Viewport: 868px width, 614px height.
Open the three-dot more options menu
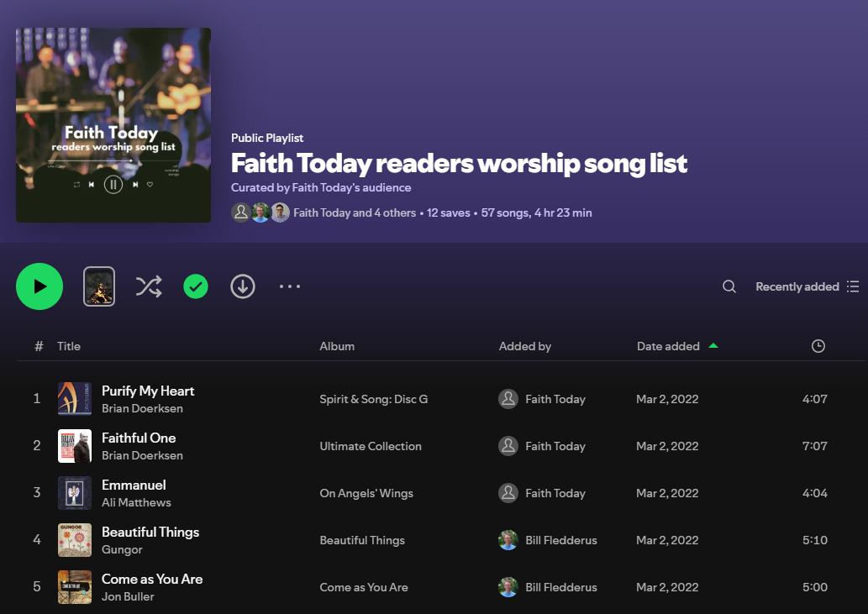(x=290, y=286)
